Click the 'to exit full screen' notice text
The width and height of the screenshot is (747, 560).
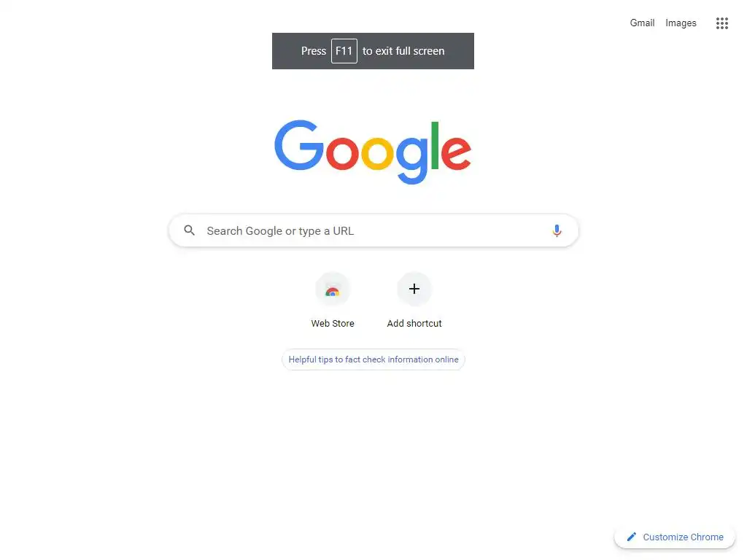point(403,51)
